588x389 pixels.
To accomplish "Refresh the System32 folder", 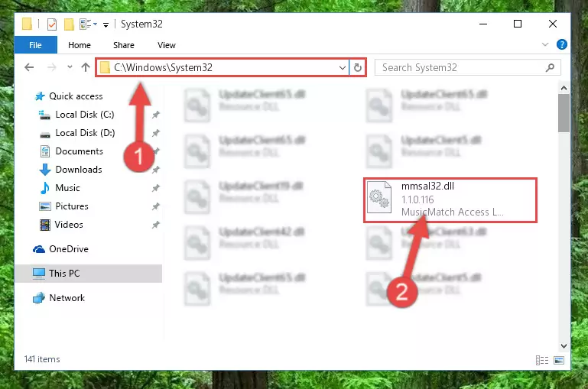I will [x=357, y=68].
